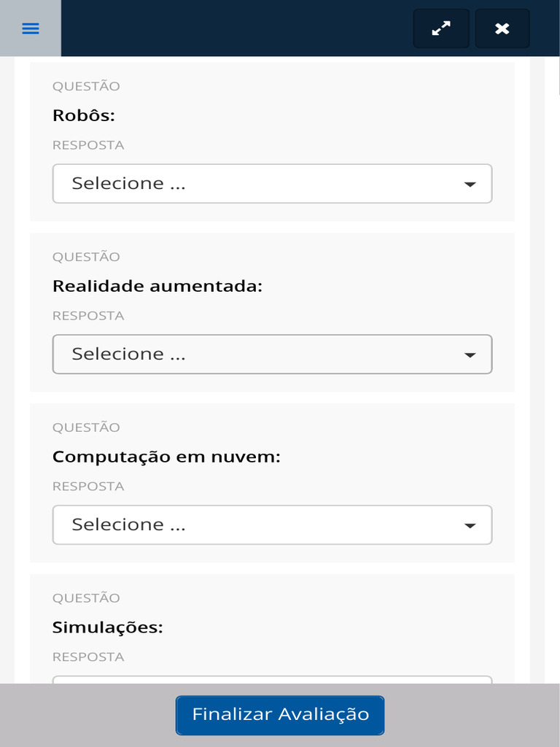
Task: Click the RESPOSTA label under Realidade aumentada
Action: click(x=88, y=316)
